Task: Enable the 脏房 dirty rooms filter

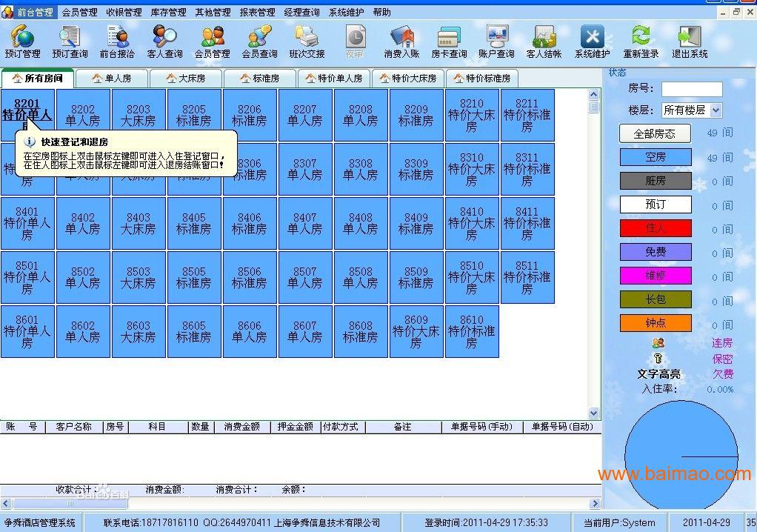Action: coord(655,180)
